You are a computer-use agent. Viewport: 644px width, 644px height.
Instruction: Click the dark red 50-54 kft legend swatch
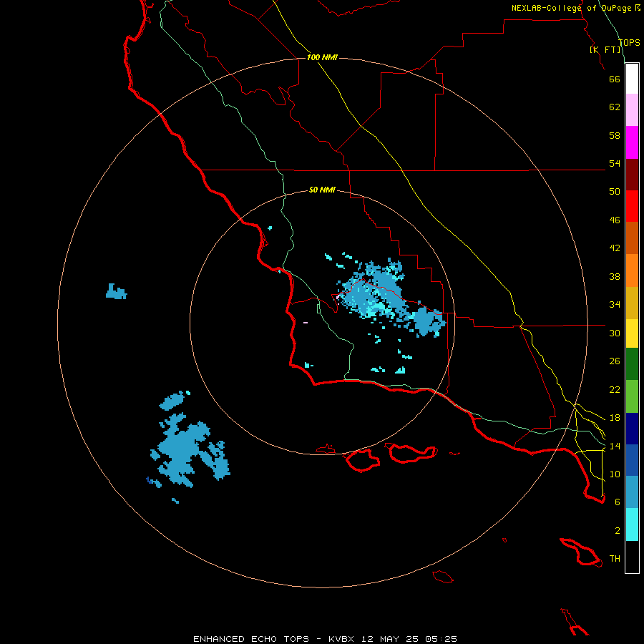click(x=632, y=175)
